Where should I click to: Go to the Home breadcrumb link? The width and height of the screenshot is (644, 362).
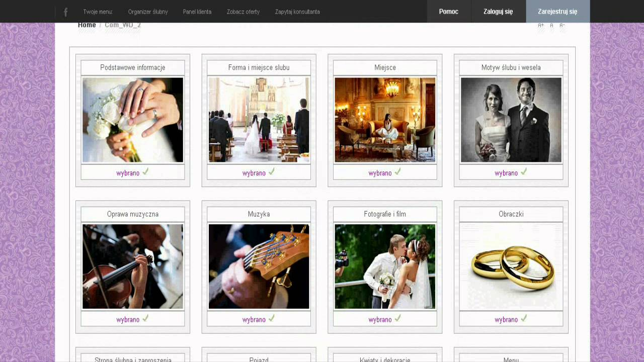tap(87, 25)
